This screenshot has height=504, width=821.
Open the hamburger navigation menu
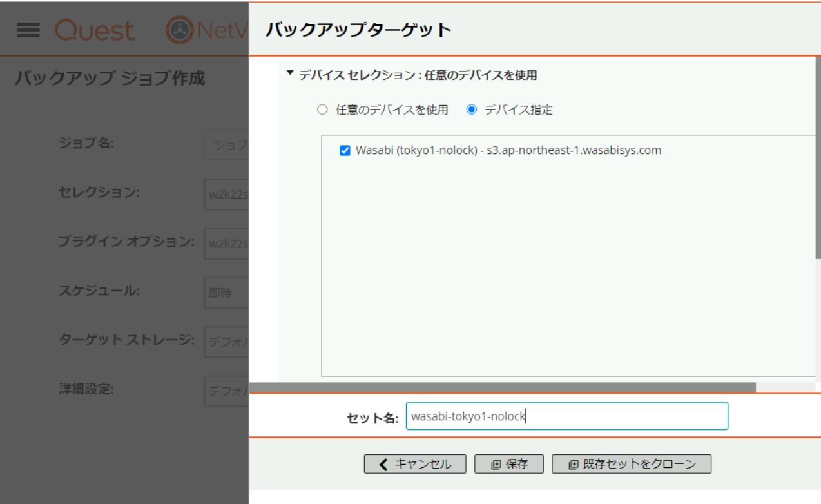click(x=28, y=30)
